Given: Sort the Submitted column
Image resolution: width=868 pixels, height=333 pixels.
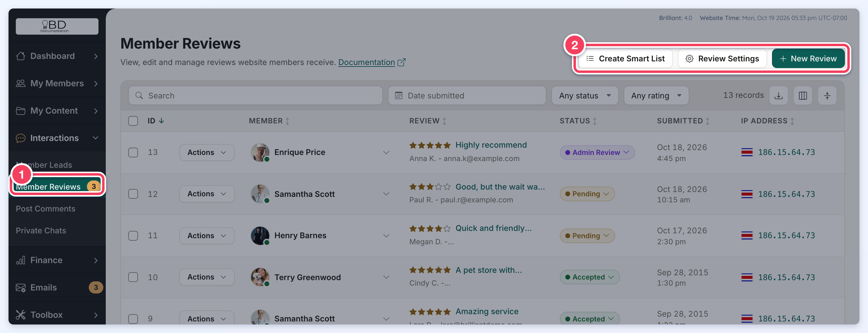Looking at the screenshot, I should click(708, 121).
